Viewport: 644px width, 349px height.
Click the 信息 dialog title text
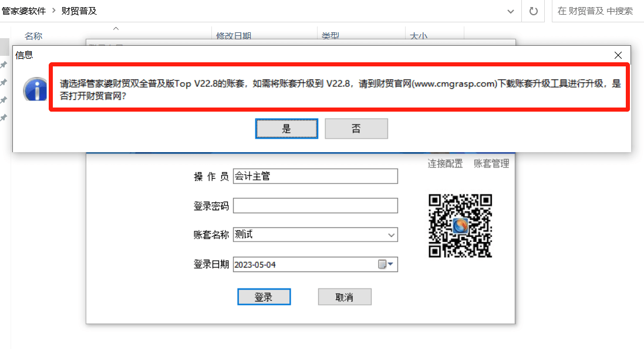pyautogui.click(x=24, y=55)
